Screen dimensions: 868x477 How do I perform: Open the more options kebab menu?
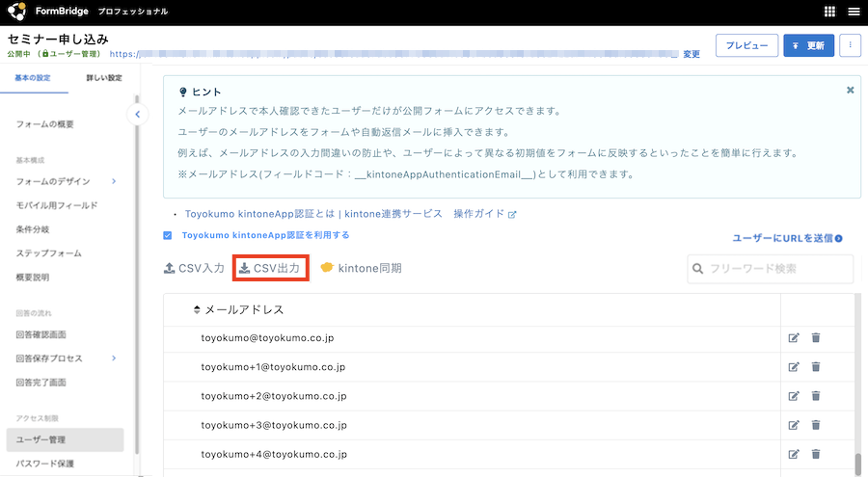(850, 45)
